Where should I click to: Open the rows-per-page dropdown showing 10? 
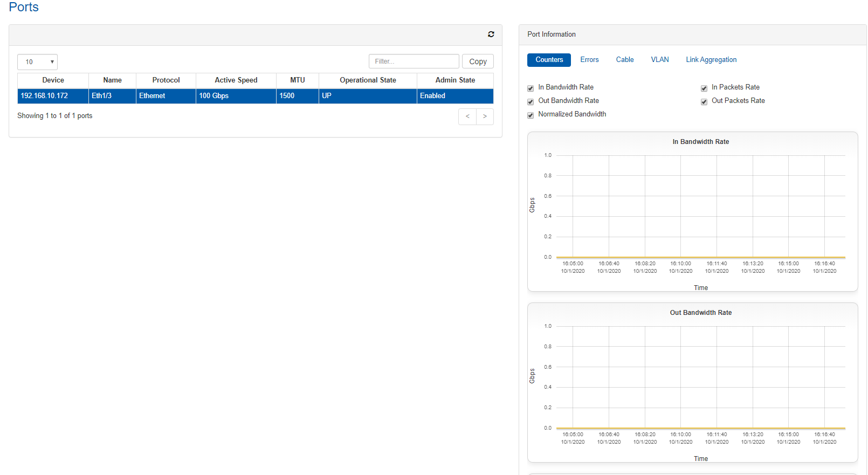point(37,62)
